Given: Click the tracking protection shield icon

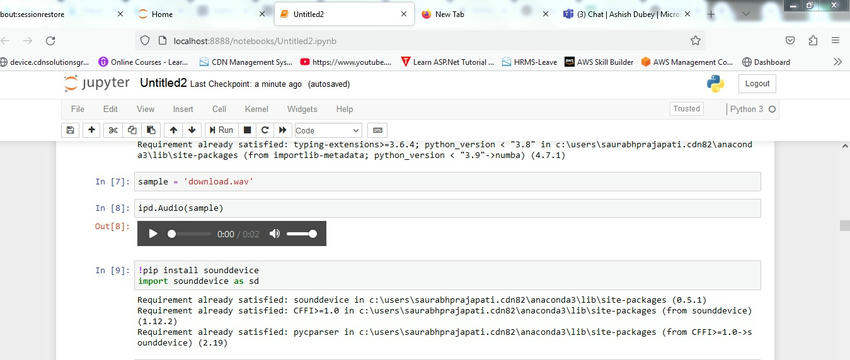Looking at the screenshot, I should [145, 41].
